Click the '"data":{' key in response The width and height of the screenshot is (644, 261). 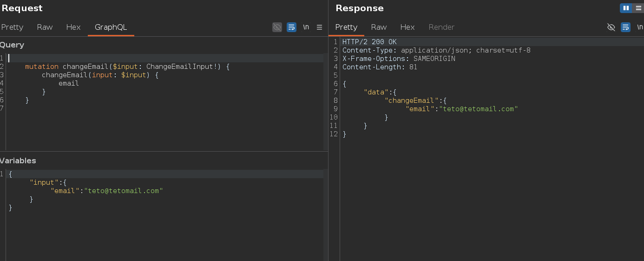[380, 92]
